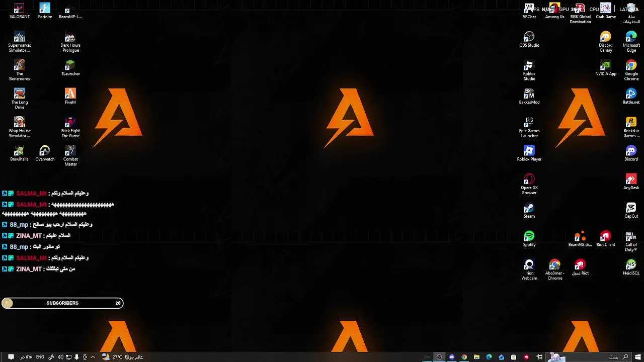Launch the Riot Client icon
This screenshot has height=362, width=644.
tap(606, 239)
